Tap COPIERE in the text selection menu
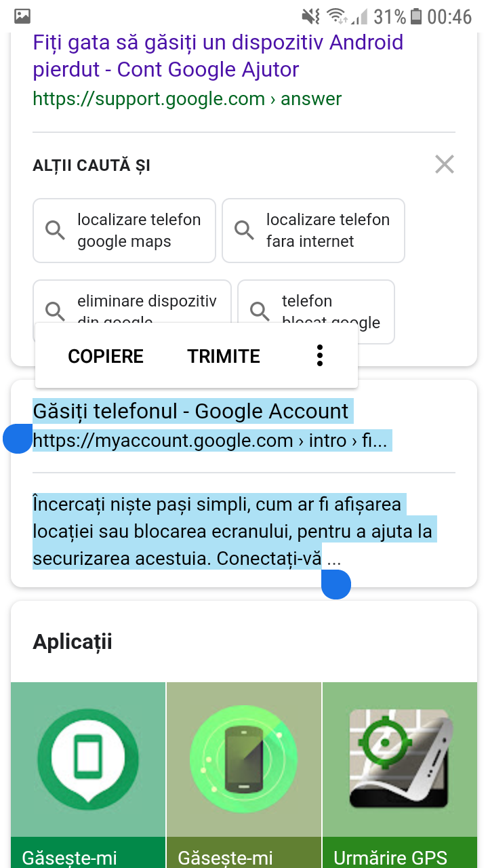The image size is (488, 868). pyautogui.click(x=106, y=357)
